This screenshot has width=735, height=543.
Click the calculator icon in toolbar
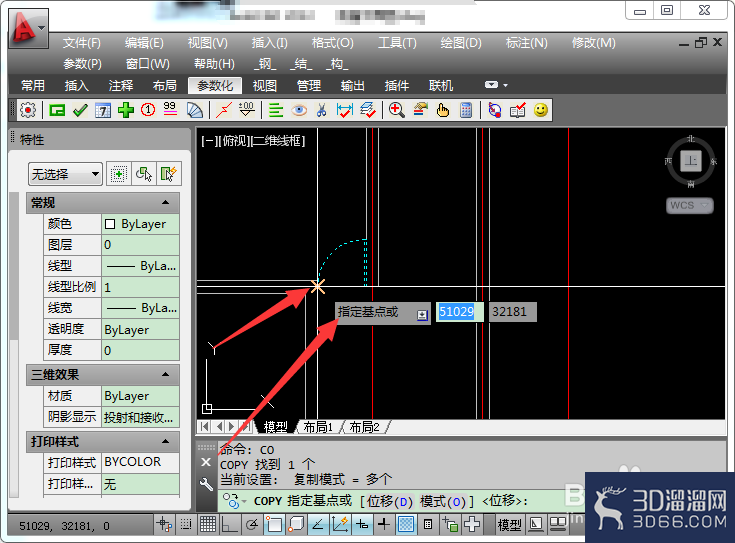466,111
